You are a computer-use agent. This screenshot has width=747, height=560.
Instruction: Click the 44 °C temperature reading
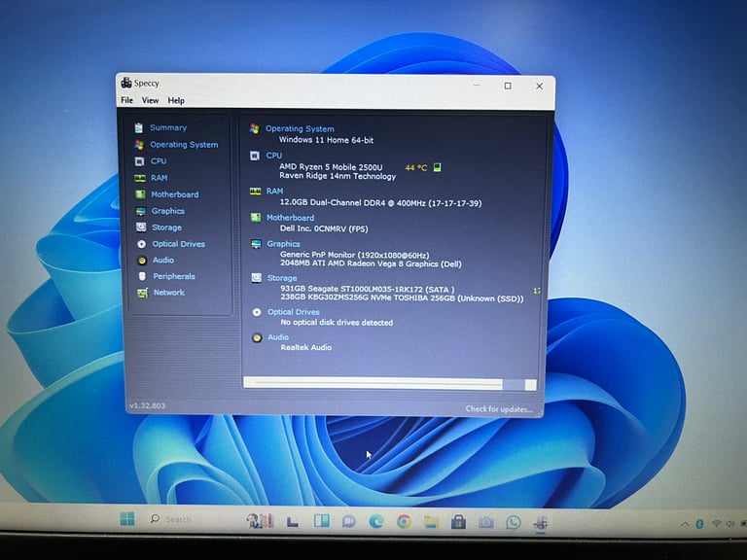(416, 167)
